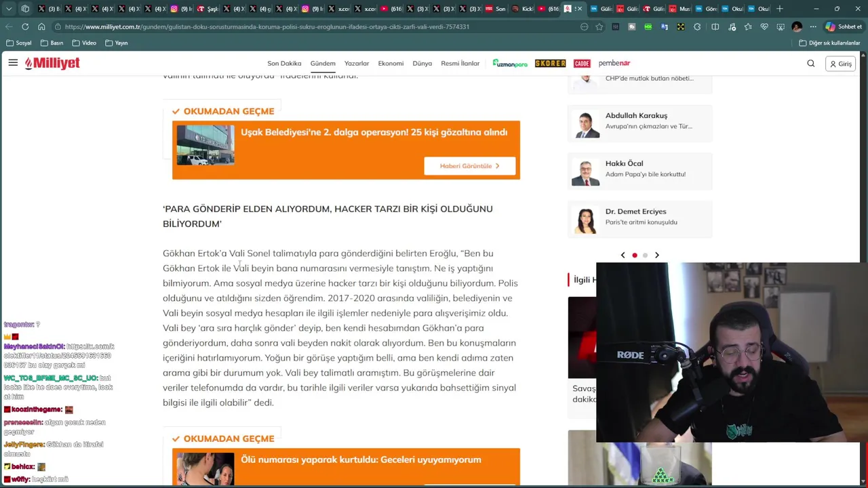Click 'PARA GÖNDERİP ELDEN ALIYORDUM' heading
868x488 pixels.
coord(328,216)
